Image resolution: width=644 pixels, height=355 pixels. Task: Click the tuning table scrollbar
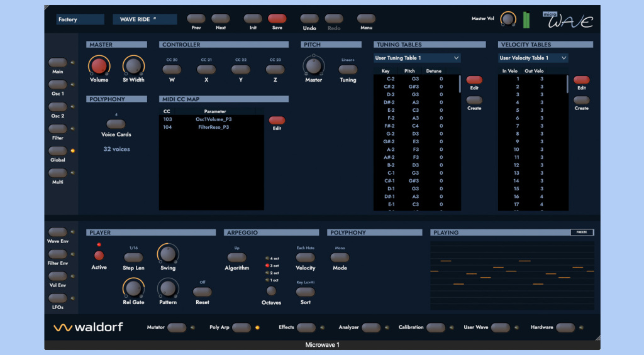pos(460,84)
